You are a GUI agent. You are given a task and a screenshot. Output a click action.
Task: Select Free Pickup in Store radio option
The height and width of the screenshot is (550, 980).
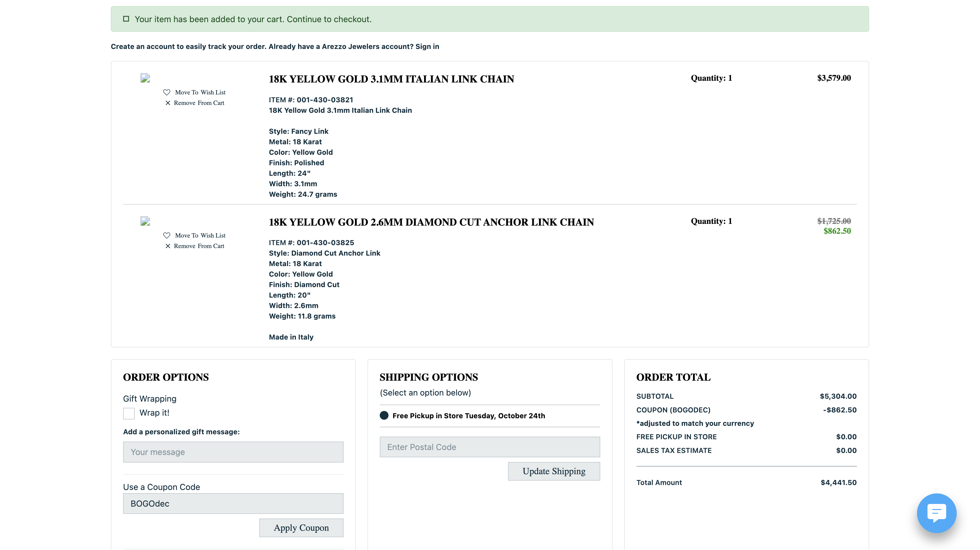tap(384, 415)
